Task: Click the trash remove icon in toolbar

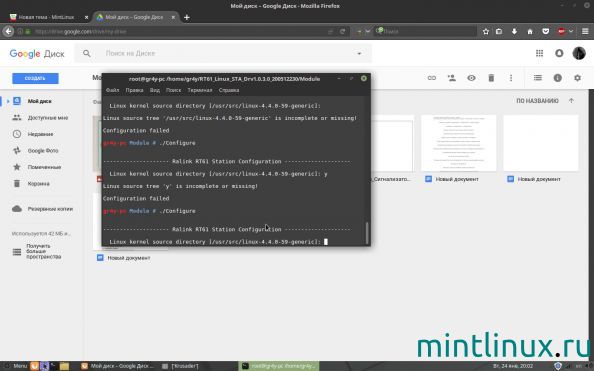Action: click(491, 78)
